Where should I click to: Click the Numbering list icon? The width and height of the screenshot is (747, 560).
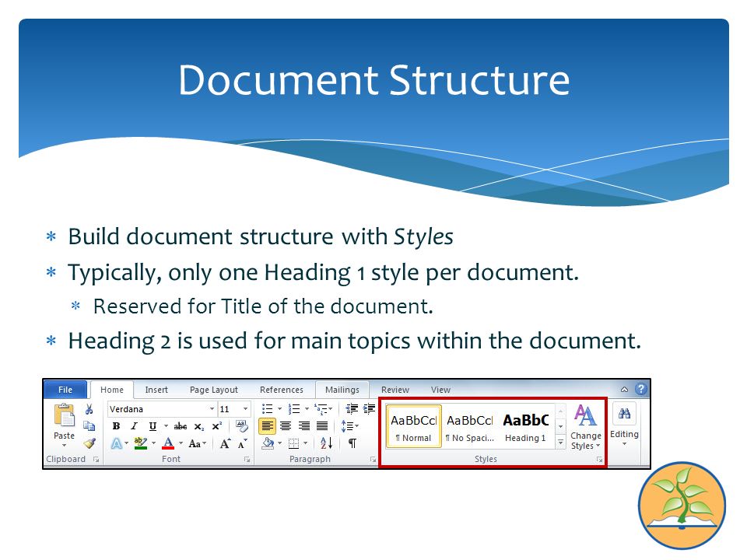coord(294,409)
